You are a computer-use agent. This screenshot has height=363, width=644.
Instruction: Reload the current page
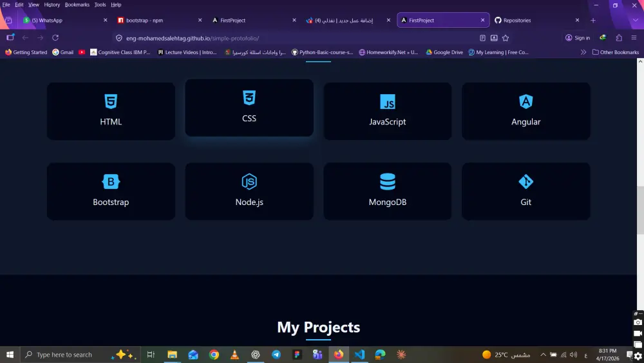tap(55, 38)
